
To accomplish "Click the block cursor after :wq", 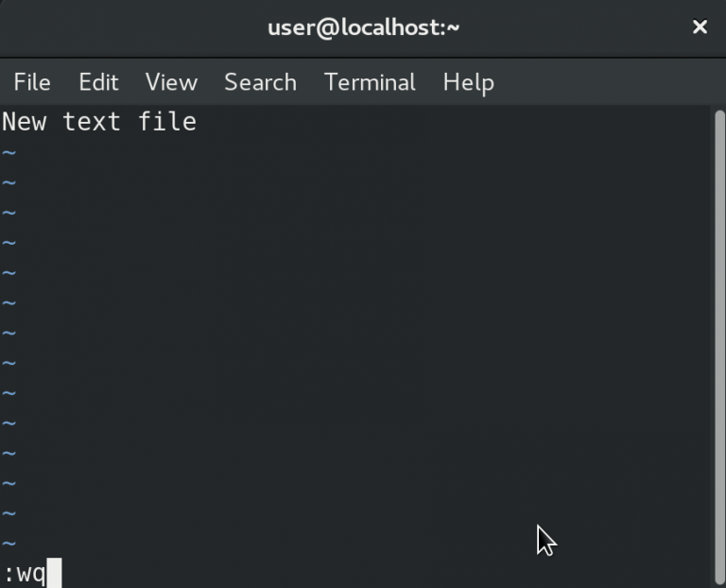I will (54, 573).
